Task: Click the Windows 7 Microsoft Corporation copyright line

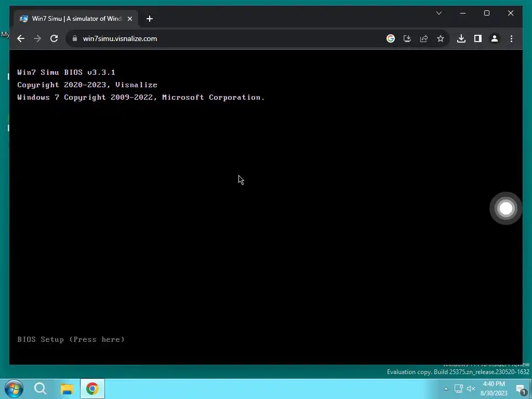Action: tap(141, 97)
